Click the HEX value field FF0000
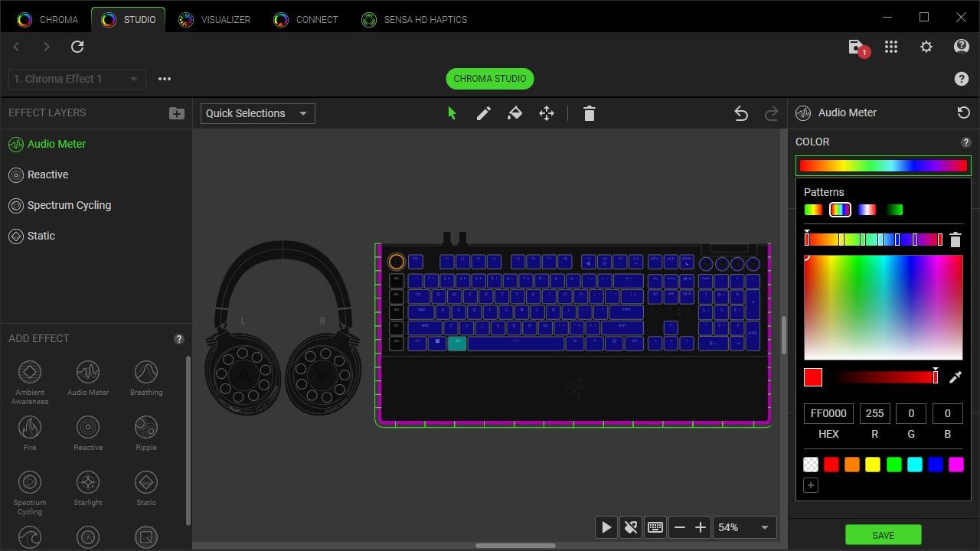Screen dimensions: 980x551 click(828, 413)
